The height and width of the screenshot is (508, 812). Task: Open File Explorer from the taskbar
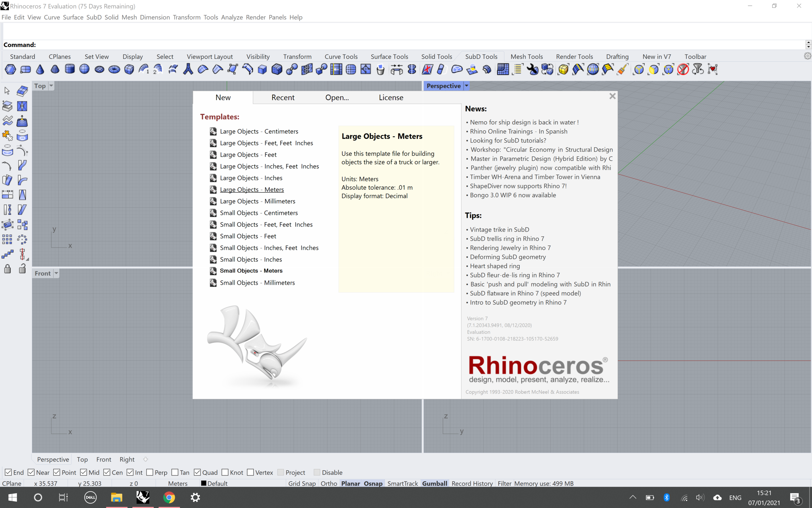click(117, 497)
